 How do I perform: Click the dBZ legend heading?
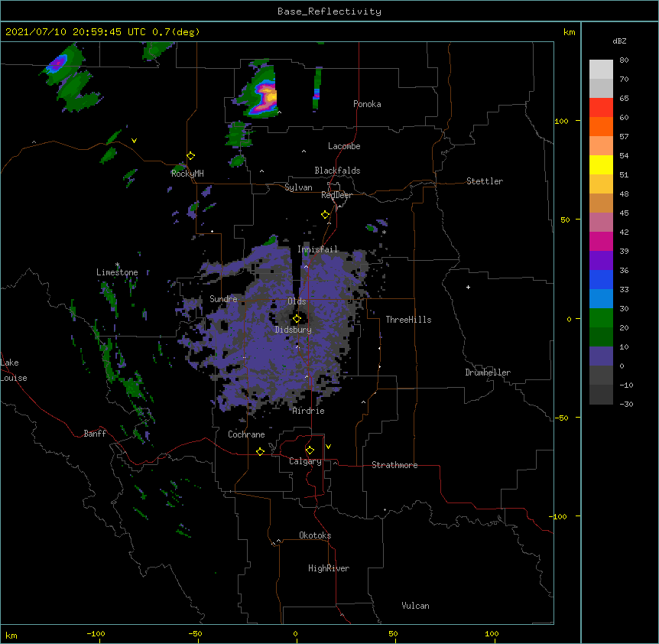(x=619, y=41)
